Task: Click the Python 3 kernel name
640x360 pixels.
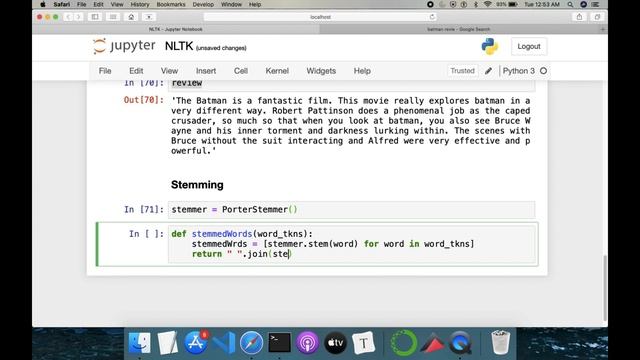Action: tap(518, 71)
